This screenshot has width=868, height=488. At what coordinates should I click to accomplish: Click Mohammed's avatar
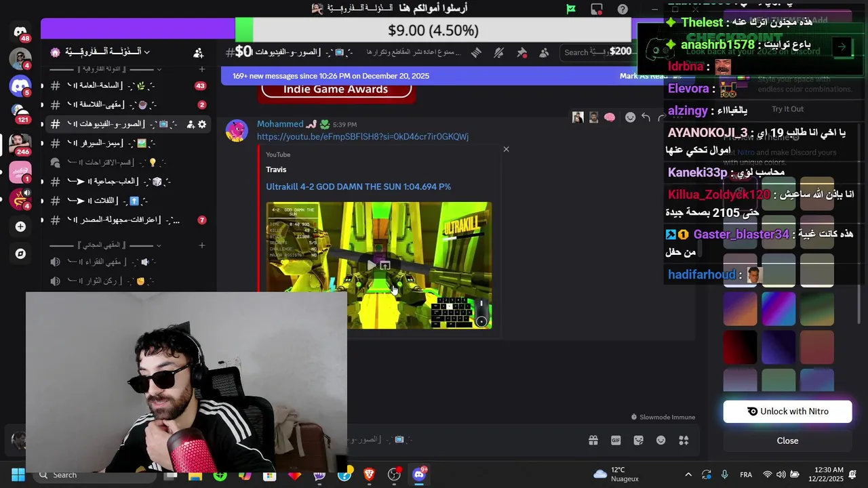pos(237,130)
